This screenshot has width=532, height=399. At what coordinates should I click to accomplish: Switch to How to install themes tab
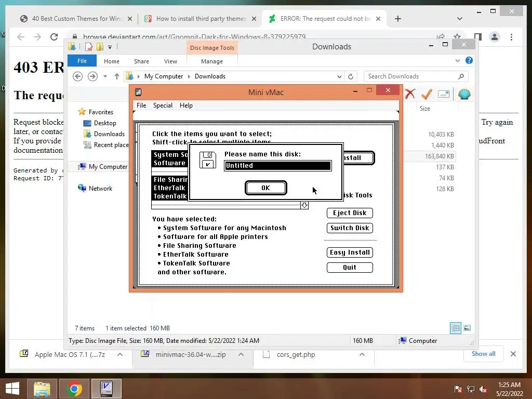pos(200,19)
